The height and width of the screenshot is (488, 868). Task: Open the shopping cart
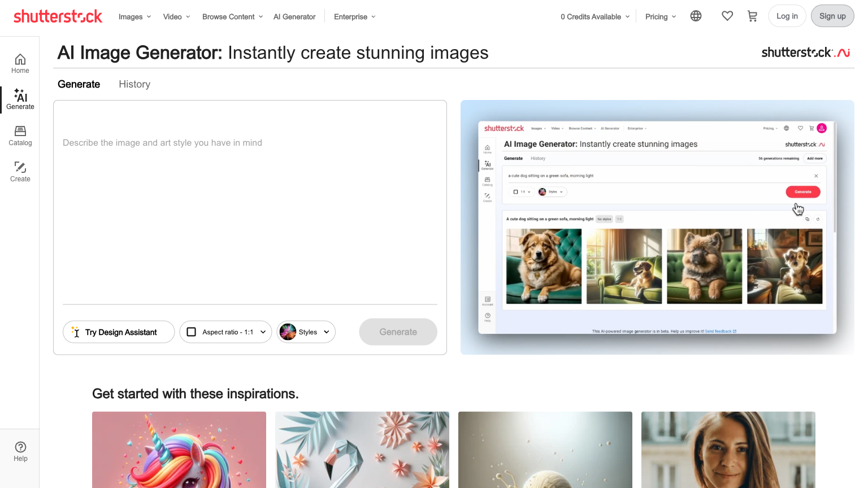click(x=752, y=16)
